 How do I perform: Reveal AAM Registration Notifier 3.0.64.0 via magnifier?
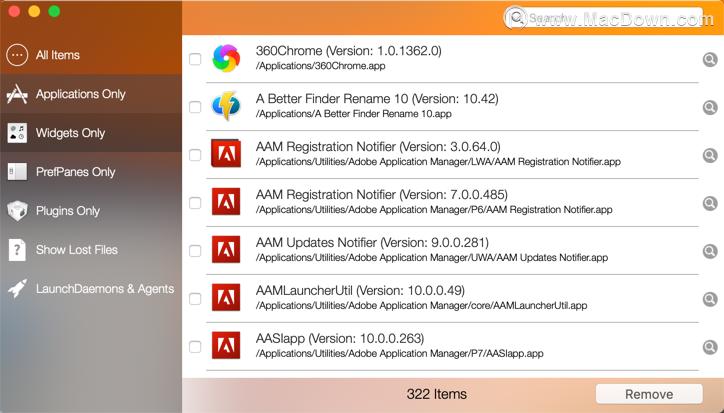point(710,155)
